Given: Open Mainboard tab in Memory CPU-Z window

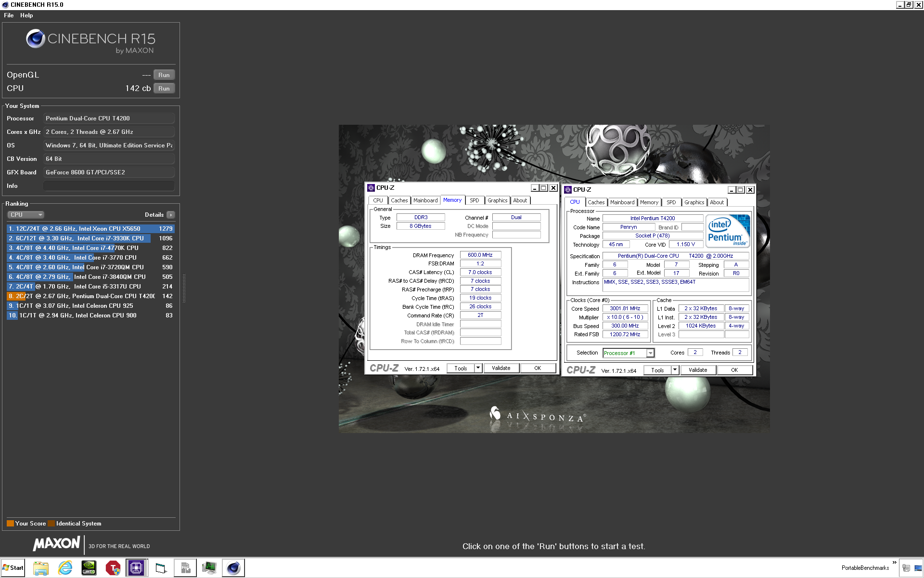Looking at the screenshot, I should coord(425,200).
